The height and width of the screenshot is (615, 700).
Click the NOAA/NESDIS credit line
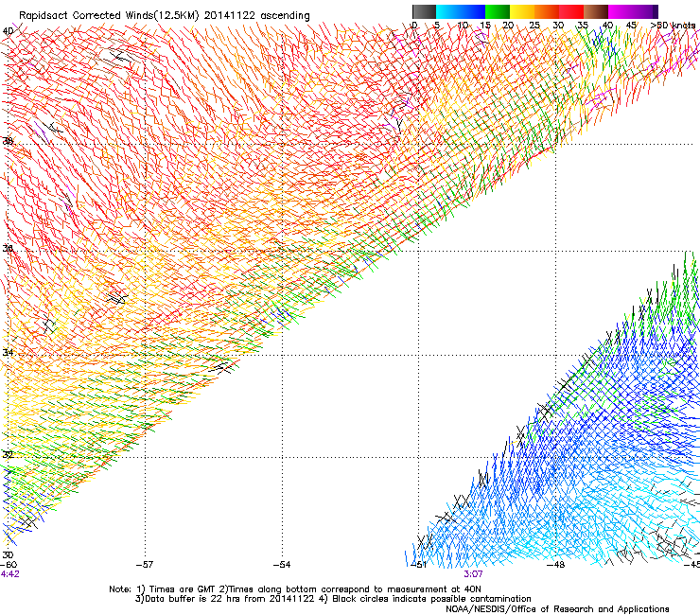pos(557,609)
